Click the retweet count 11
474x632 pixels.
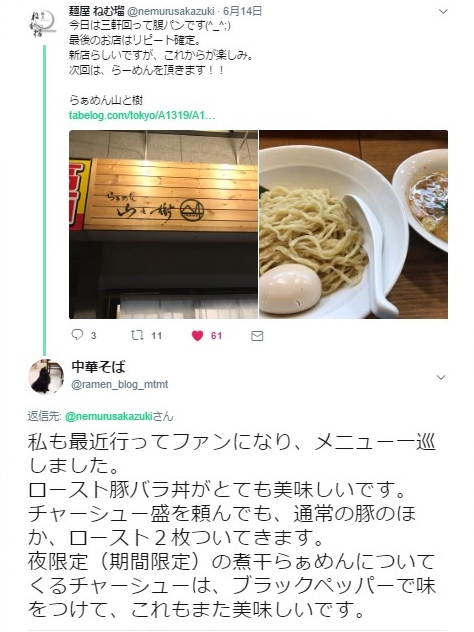[156, 336]
